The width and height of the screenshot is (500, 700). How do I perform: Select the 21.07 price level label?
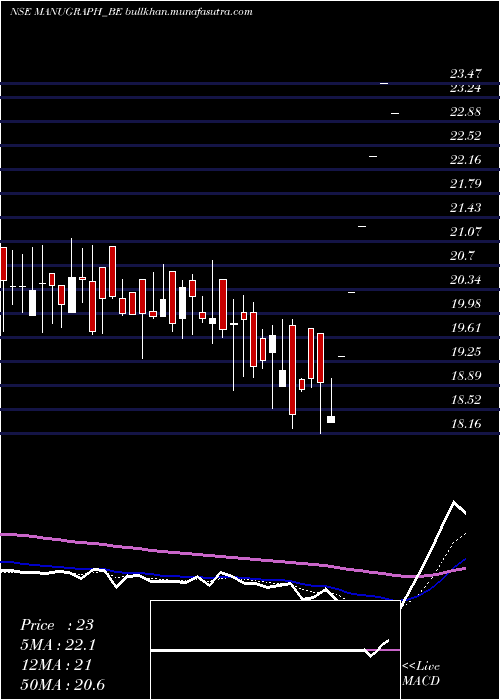point(465,232)
